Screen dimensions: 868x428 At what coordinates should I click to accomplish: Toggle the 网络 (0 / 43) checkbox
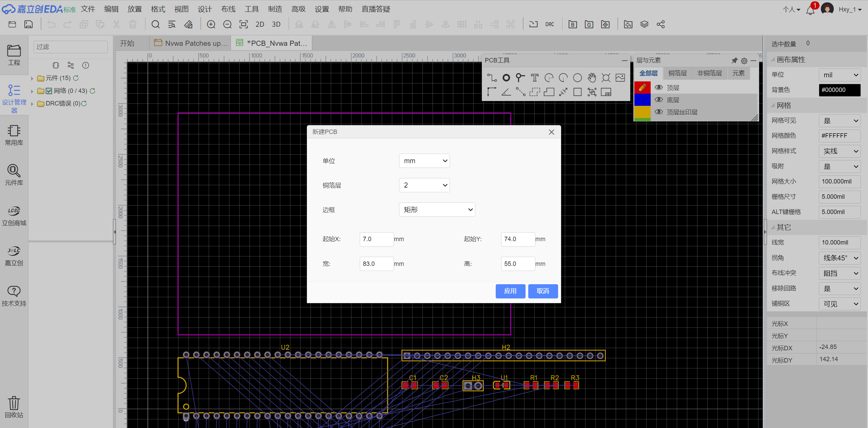pos(49,91)
